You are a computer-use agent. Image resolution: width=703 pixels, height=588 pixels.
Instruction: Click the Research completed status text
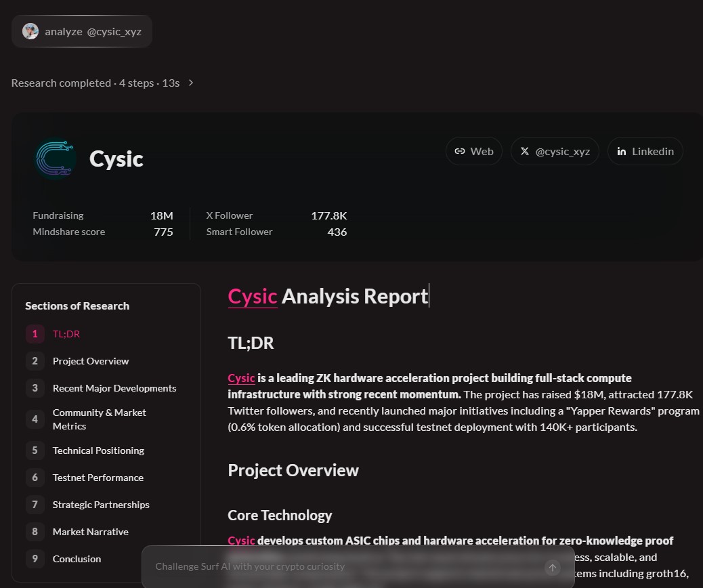tap(95, 83)
